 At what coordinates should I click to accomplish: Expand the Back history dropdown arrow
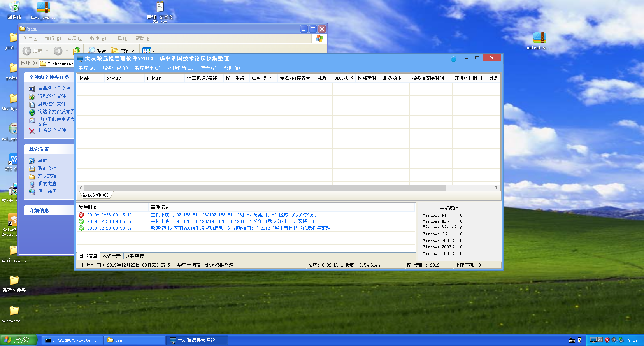pyautogui.click(x=47, y=51)
